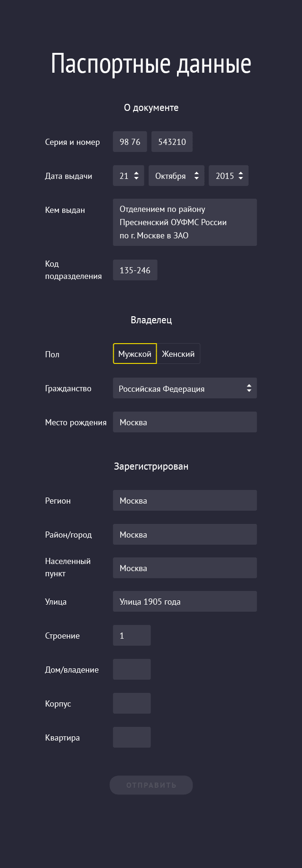Click the Улица input field
Image resolution: width=302 pixels, height=868 pixels.
coord(185,601)
